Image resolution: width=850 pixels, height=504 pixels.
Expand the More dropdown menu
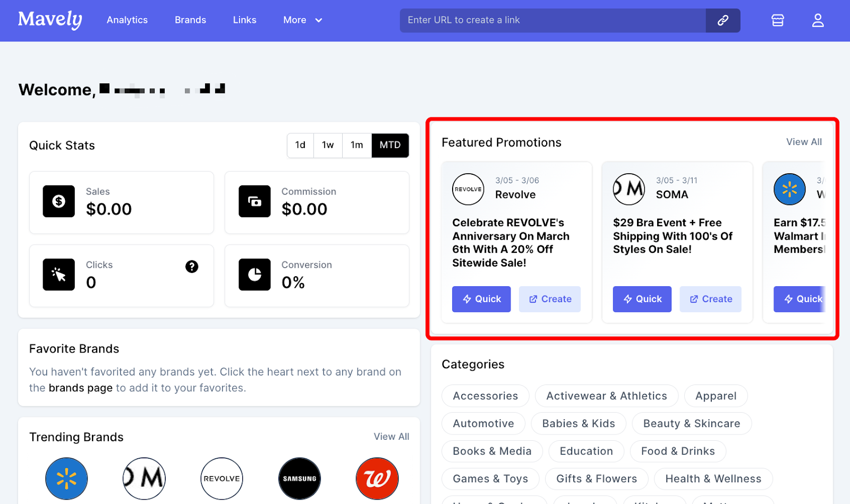[x=303, y=20]
